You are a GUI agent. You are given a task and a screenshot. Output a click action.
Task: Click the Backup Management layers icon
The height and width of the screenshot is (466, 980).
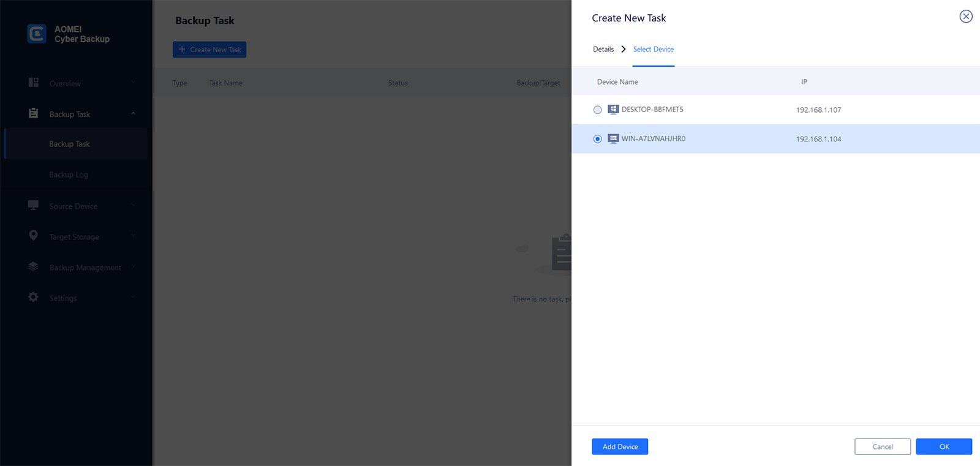point(34,266)
